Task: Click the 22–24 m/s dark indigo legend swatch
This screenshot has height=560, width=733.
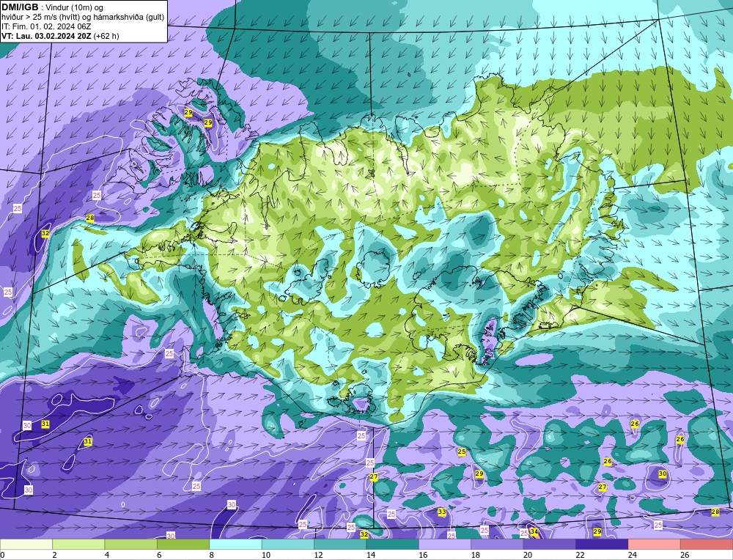Action: click(x=602, y=545)
